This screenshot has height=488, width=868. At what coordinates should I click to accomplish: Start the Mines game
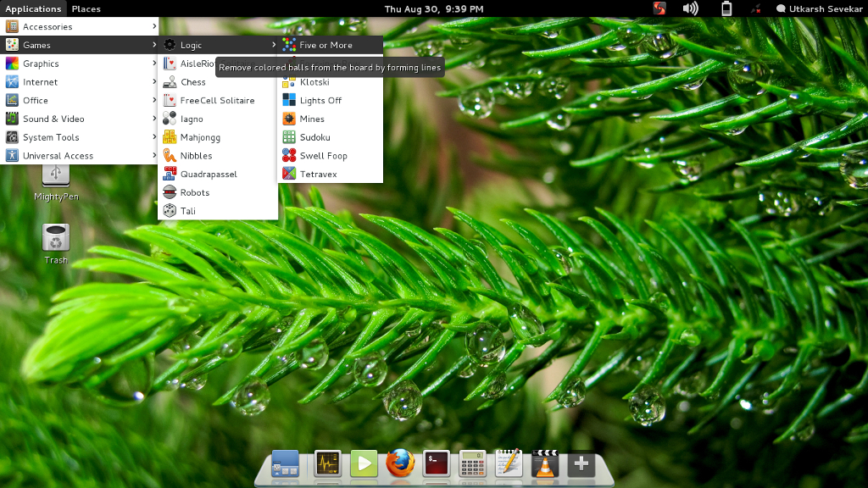pyautogui.click(x=311, y=119)
